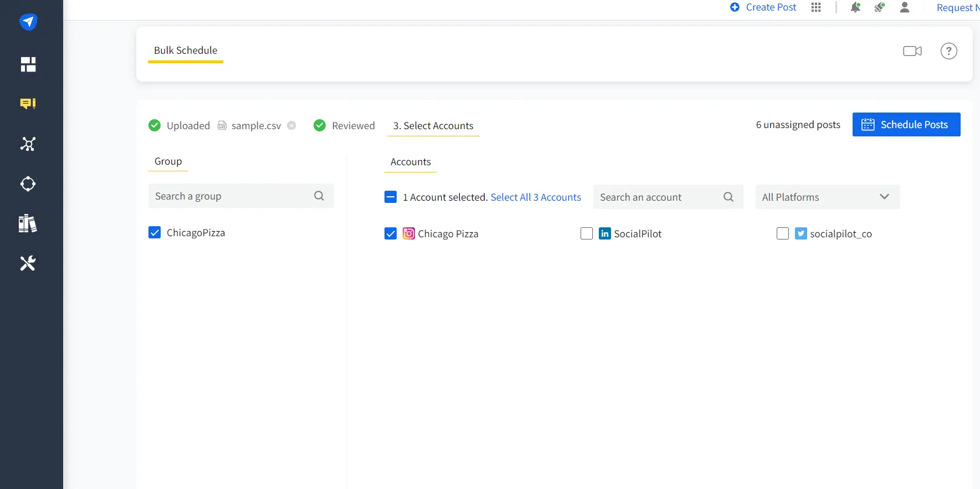This screenshot has height=489, width=980.
Task: Click the LinkedIn icon for SocialPilot
Action: pyautogui.click(x=605, y=233)
